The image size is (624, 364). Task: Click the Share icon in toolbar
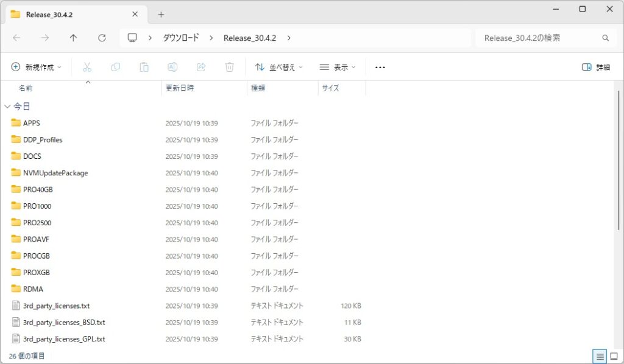click(x=200, y=67)
